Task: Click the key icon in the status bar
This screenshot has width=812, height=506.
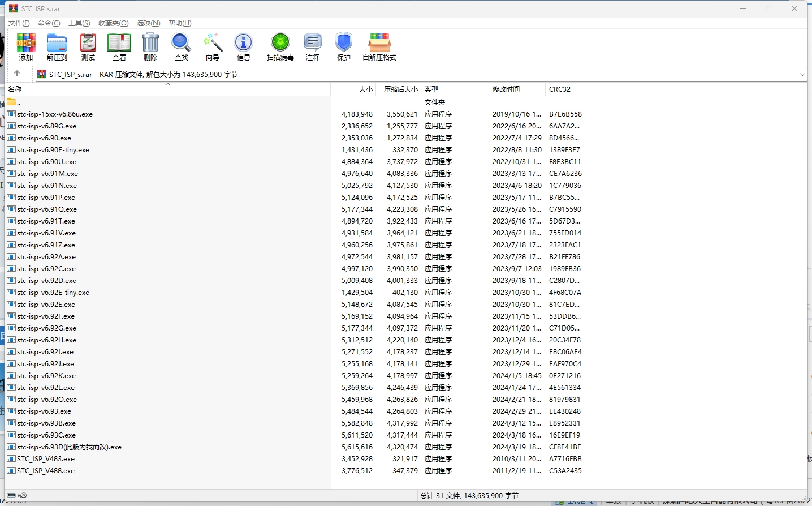Action: pos(22,495)
